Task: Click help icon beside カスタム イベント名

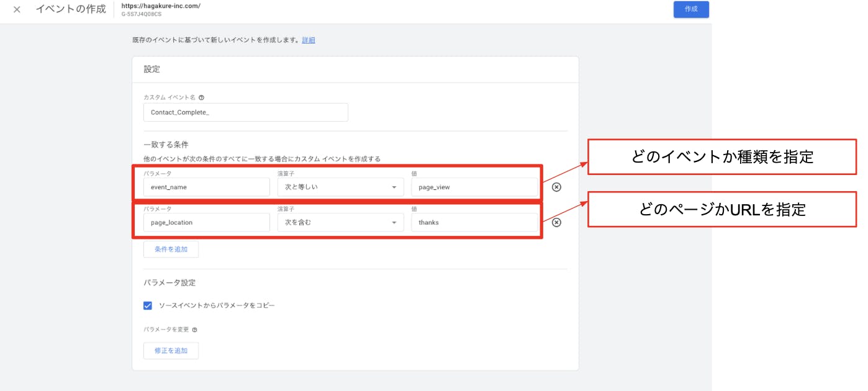Action: (201, 97)
